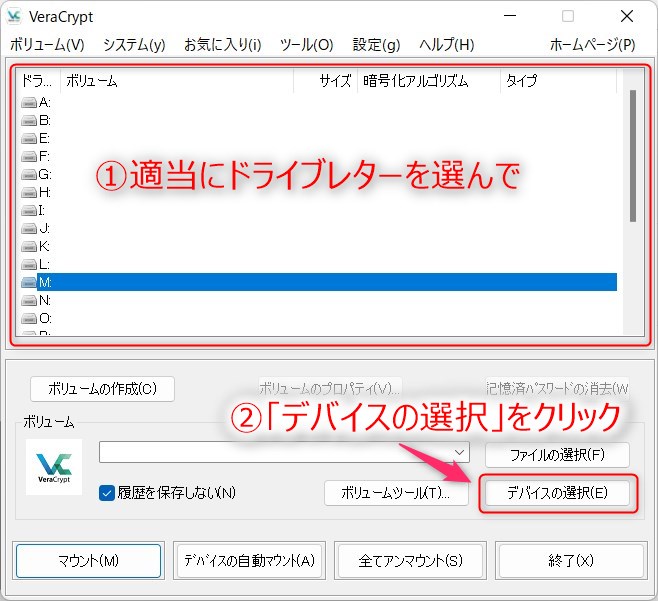Open the ボリューム(V) menu
This screenshot has height=601, width=658.
coord(47,44)
